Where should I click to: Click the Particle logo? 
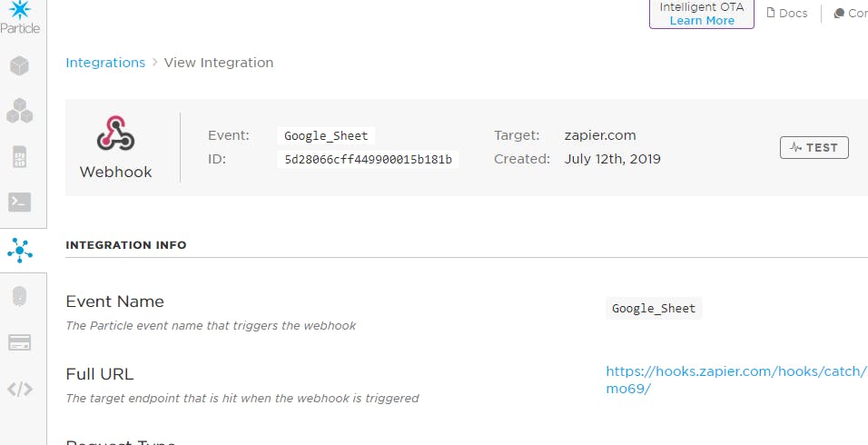[19, 16]
